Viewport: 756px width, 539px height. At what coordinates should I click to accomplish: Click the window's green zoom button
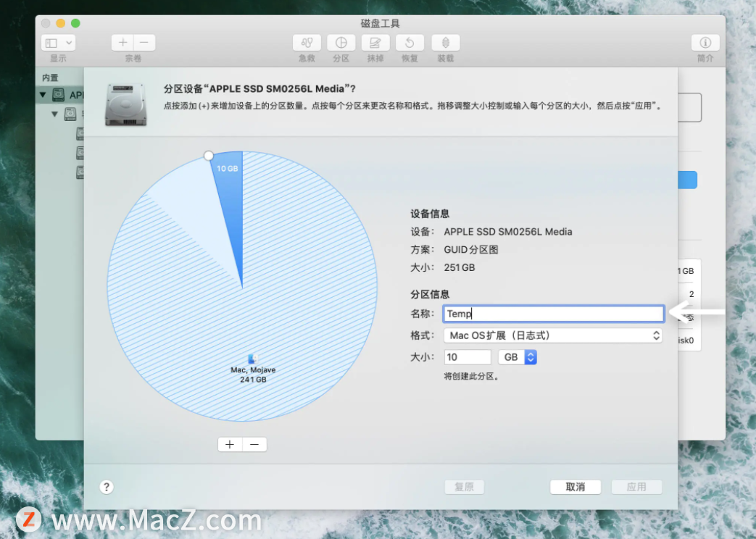click(75, 23)
